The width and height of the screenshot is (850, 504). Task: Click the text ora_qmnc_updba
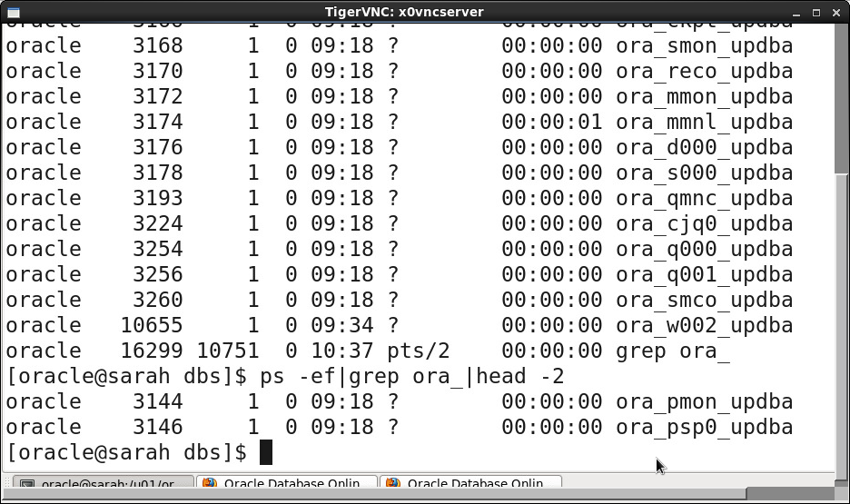pos(704,198)
